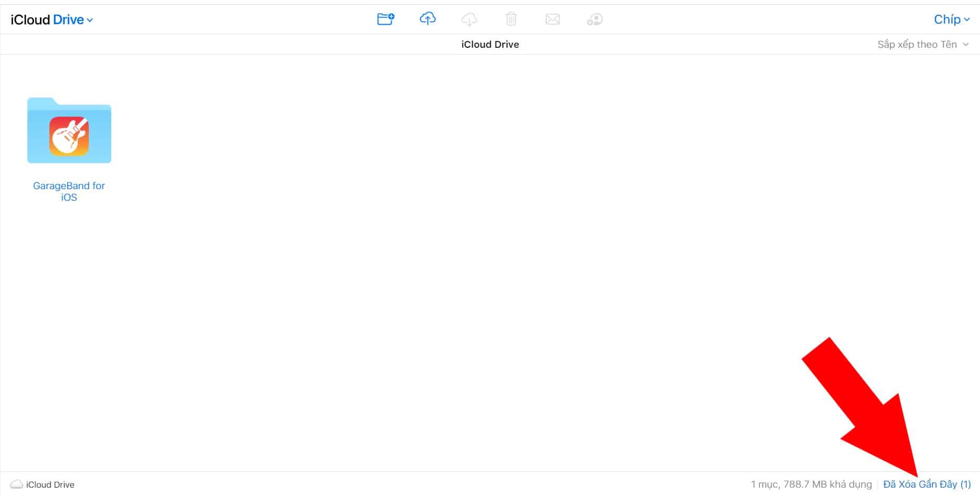Click the chevron beside the sort label
Viewport: 980px width, 495px height.
(x=966, y=45)
